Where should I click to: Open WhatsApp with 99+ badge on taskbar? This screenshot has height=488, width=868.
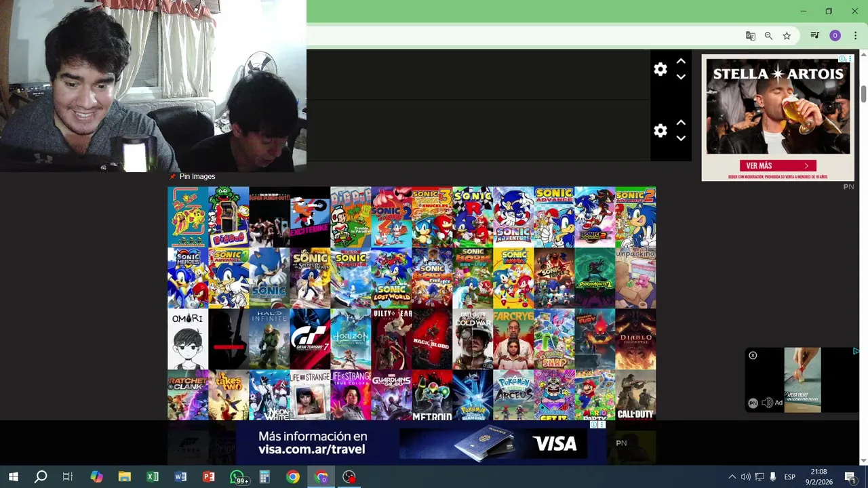(x=238, y=477)
